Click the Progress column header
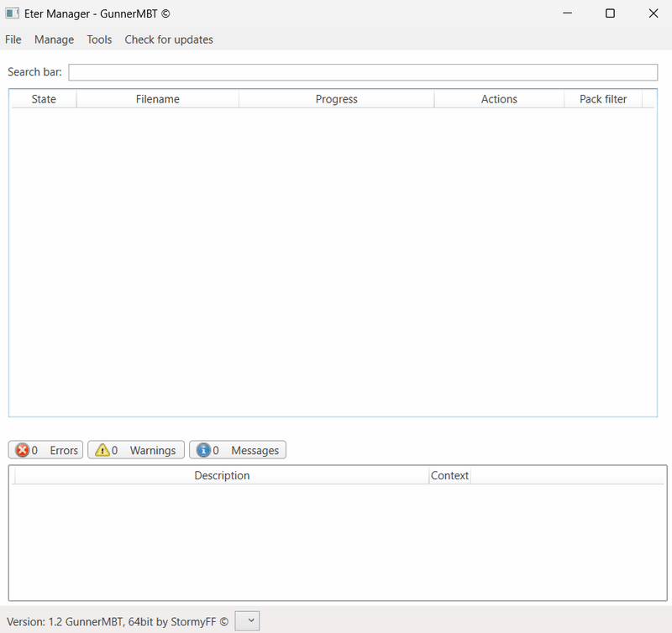 pyautogui.click(x=336, y=99)
